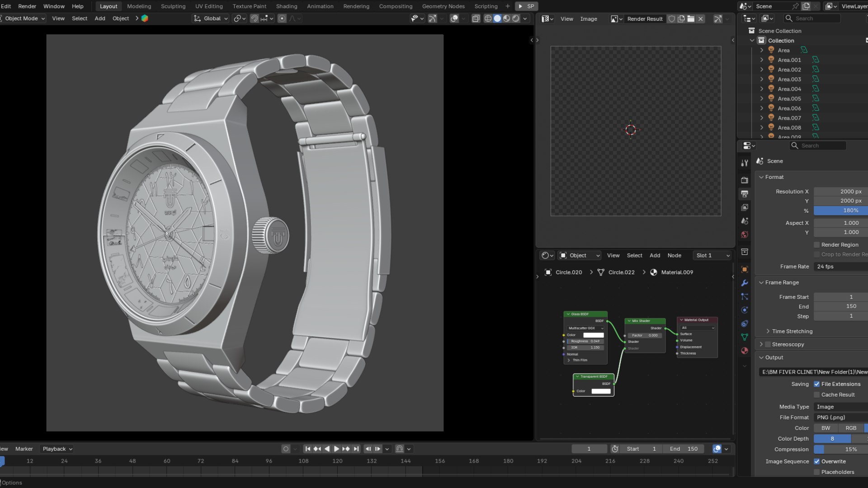This screenshot has height=488, width=868.
Task: Expand the Time Stretching subpanel
Action: tap(768, 331)
